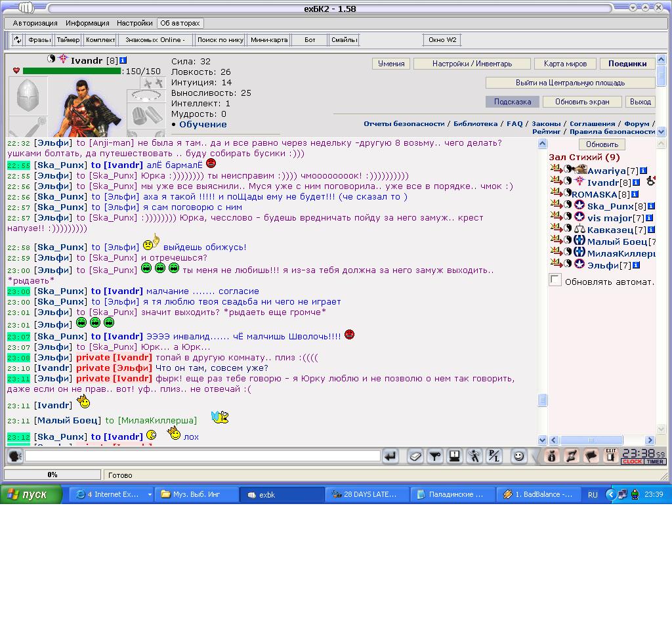Click the funnel filter icon
The height and width of the screenshot is (638, 672).
pyautogui.click(x=435, y=456)
